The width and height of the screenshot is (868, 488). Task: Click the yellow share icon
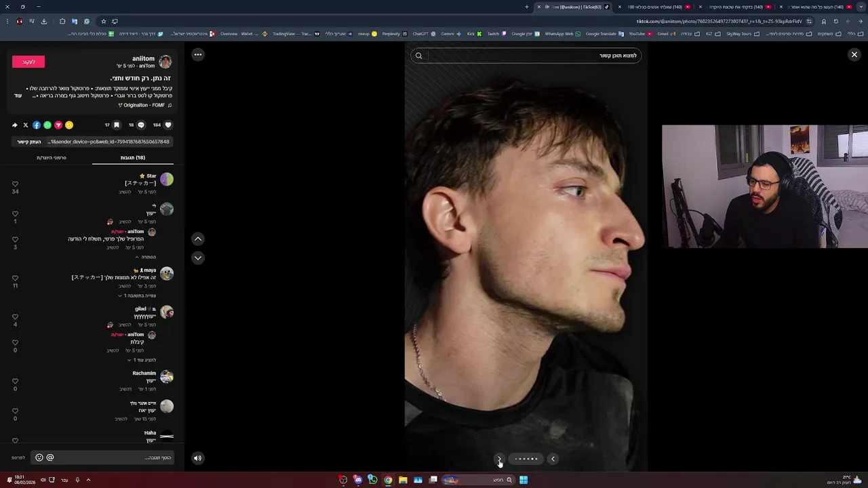click(x=69, y=125)
